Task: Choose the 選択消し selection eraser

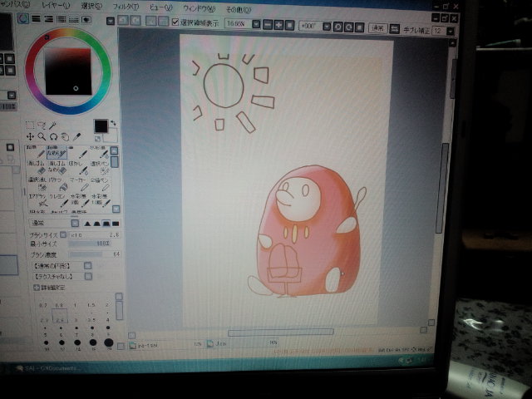Action: (x=37, y=183)
